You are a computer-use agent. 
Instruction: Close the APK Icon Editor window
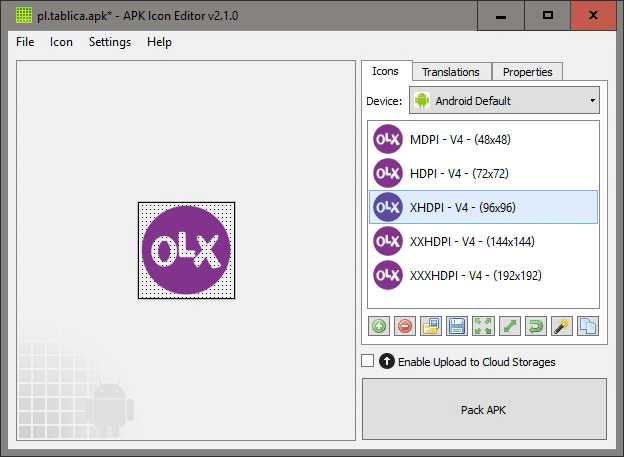(593, 16)
